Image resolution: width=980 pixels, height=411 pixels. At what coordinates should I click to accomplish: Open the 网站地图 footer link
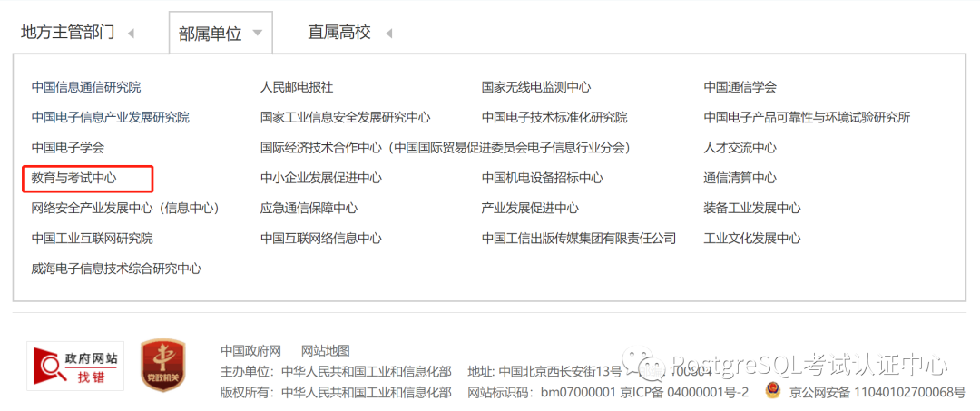(x=326, y=350)
